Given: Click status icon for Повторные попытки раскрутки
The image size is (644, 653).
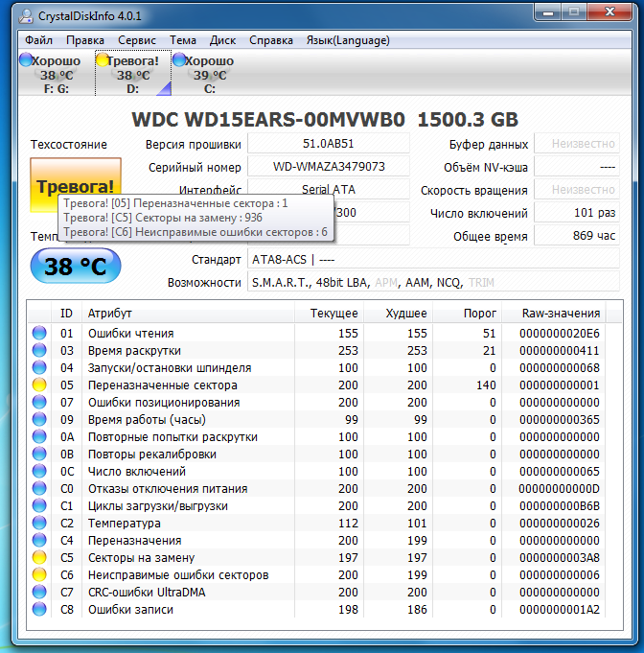Looking at the screenshot, I should click(x=39, y=436).
